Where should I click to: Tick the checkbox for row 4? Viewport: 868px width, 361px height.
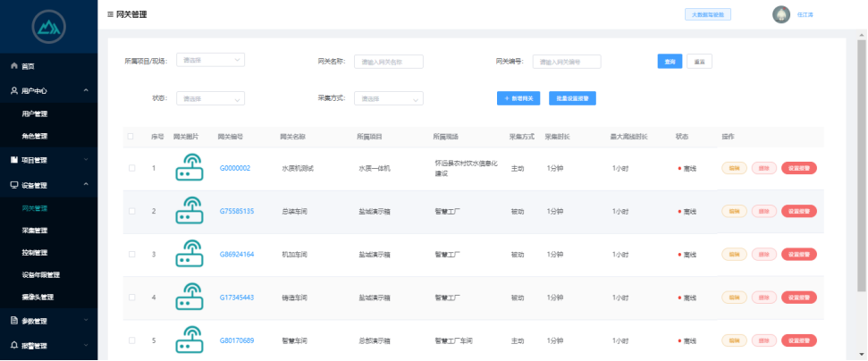coord(131,297)
